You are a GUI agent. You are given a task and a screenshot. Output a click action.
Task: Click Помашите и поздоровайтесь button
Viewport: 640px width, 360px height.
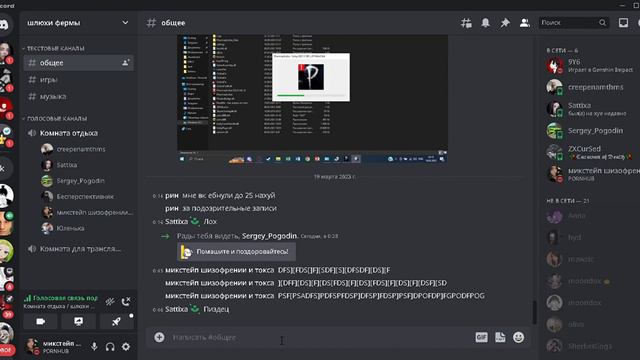pos(237,252)
